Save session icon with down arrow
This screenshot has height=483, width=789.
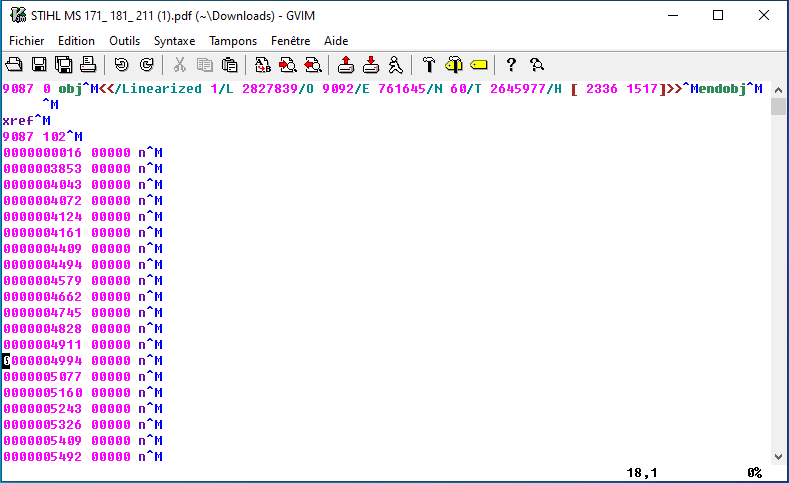coord(371,65)
